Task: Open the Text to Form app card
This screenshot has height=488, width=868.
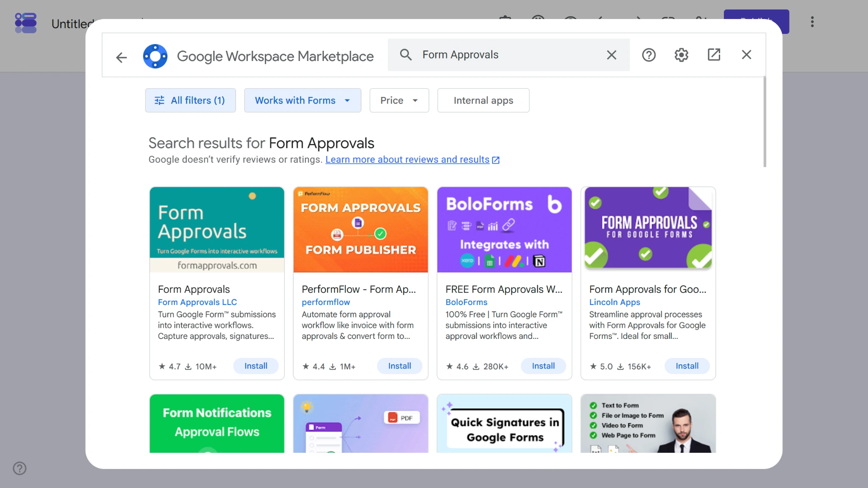Action: point(648,423)
